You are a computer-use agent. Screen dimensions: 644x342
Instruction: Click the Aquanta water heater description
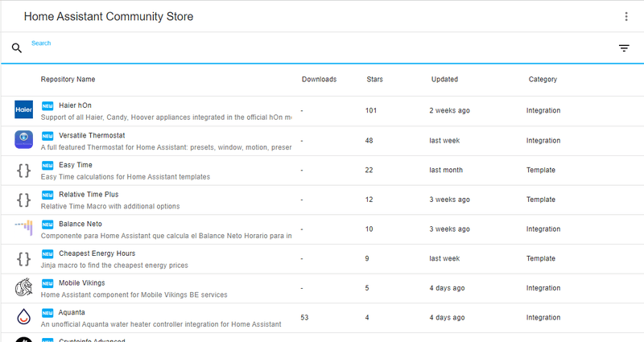coord(161,324)
